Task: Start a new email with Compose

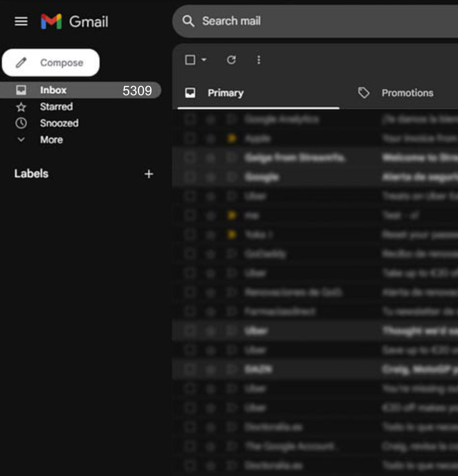Action: 51,62
